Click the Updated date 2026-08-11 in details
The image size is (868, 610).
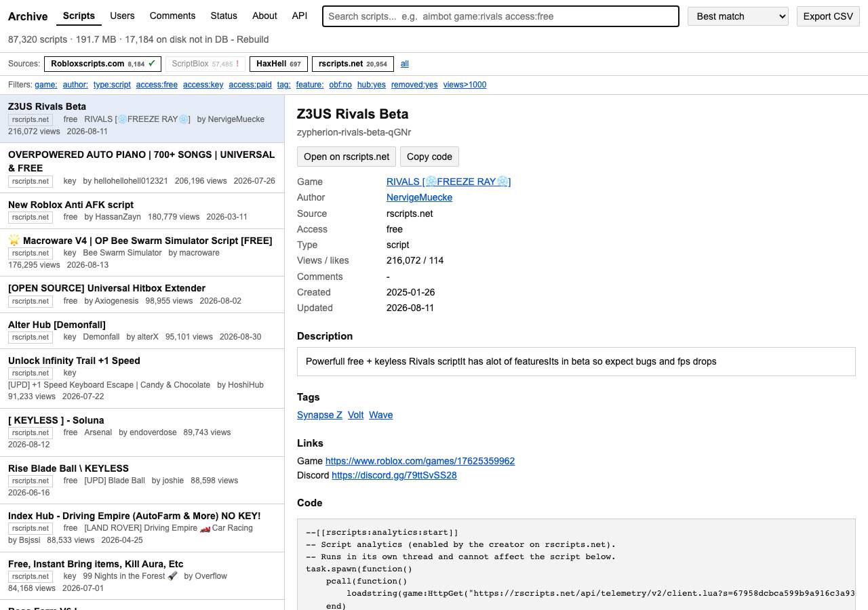[410, 308]
